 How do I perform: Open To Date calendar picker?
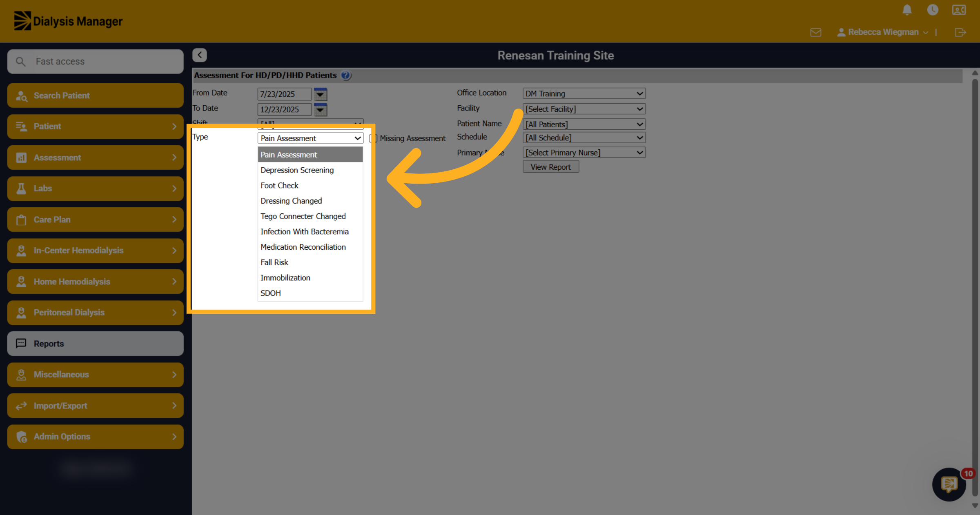click(x=321, y=109)
